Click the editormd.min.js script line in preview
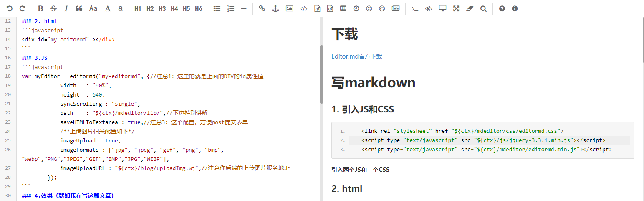 point(487,149)
